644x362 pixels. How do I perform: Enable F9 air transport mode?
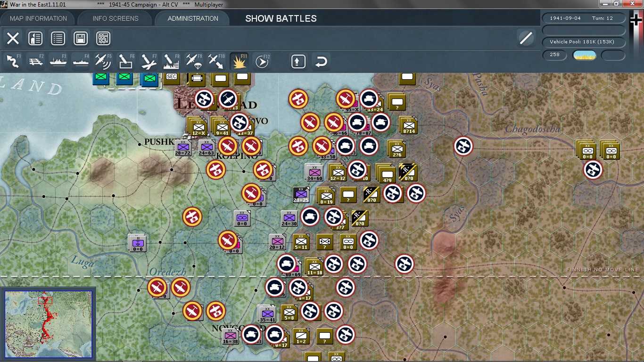194,61
